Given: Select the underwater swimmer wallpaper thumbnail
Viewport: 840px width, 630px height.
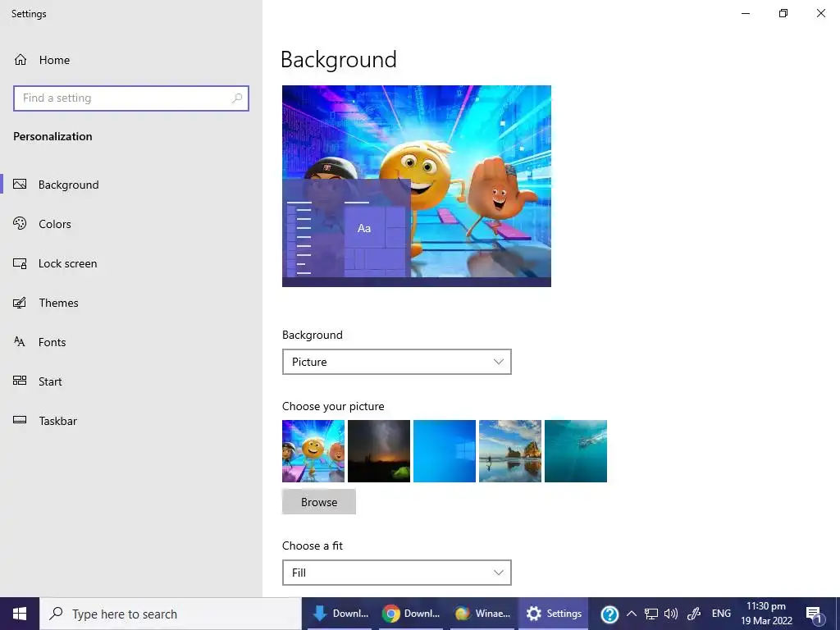Looking at the screenshot, I should (x=576, y=451).
